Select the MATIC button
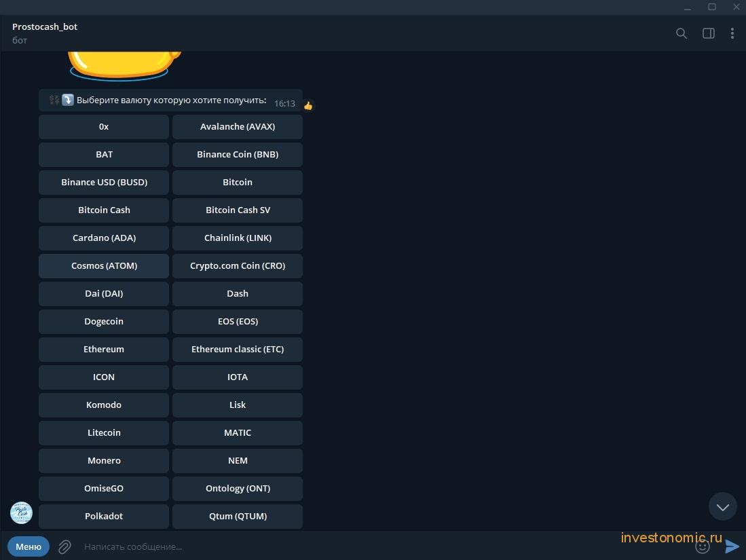 coord(238,433)
